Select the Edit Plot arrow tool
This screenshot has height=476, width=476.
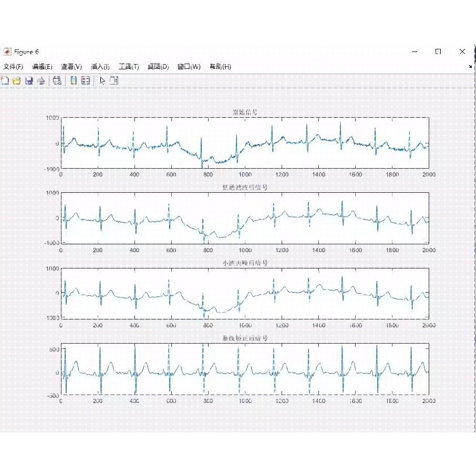(x=102, y=81)
